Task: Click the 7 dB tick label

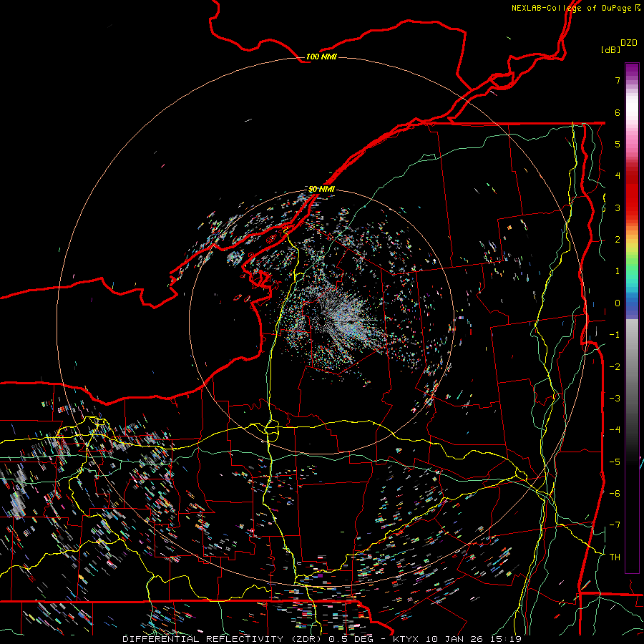Action: click(x=618, y=81)
